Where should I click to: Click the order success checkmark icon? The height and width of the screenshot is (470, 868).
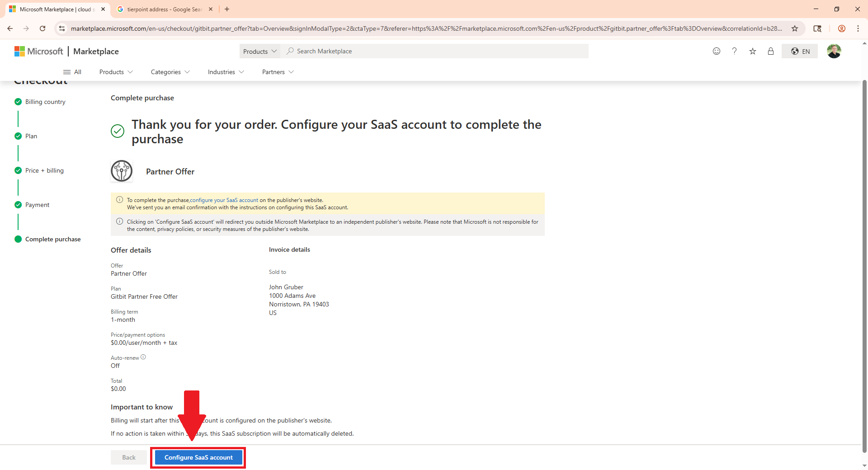[118, 131]
